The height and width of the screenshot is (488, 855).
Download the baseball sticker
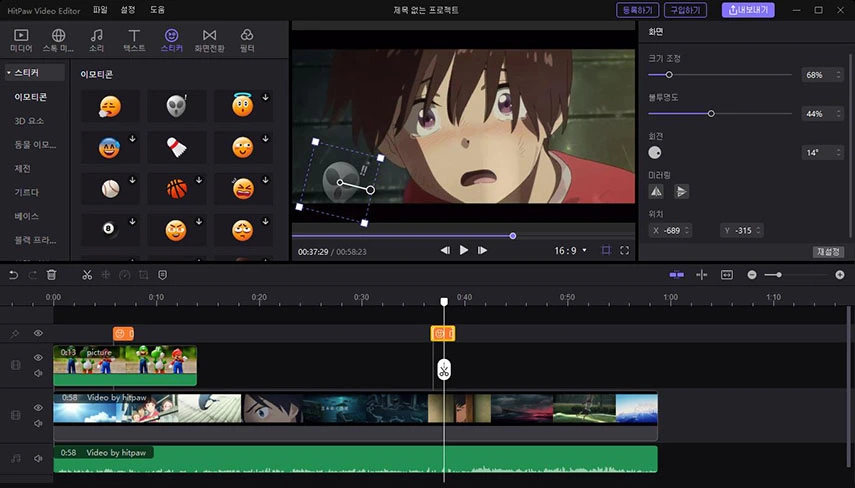(x=133, y=180)
